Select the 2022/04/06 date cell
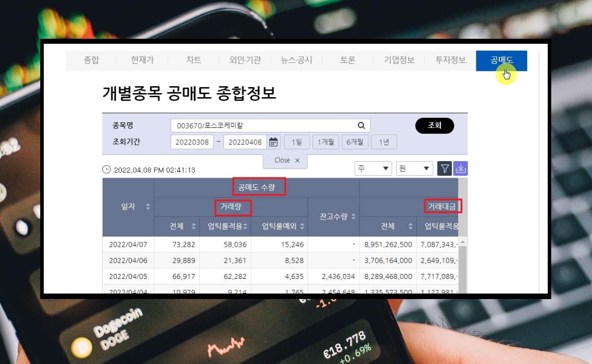This screenshot has width=592, height=364. pyautogui.click(x=128, y=261)
